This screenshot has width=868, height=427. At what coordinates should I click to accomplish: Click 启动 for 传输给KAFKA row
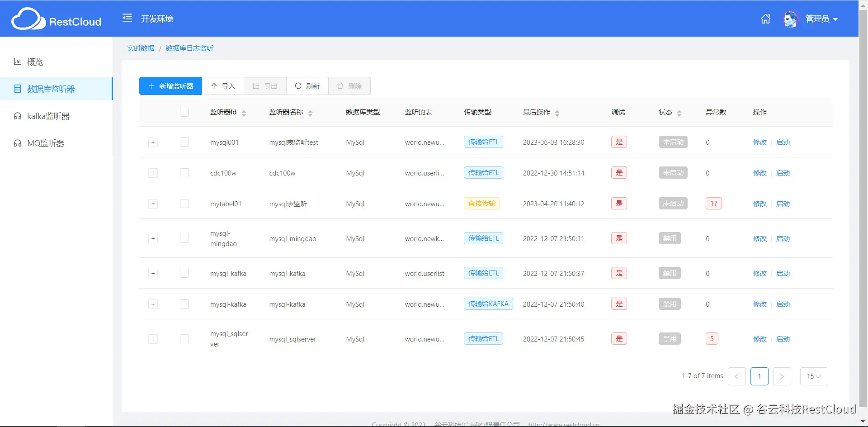tap(783, 304)
